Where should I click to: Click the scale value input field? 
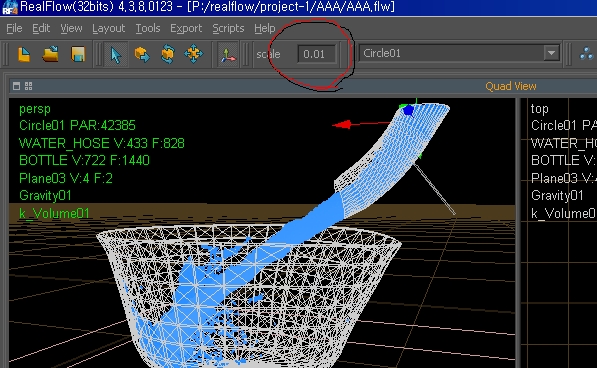coord(317,54)
